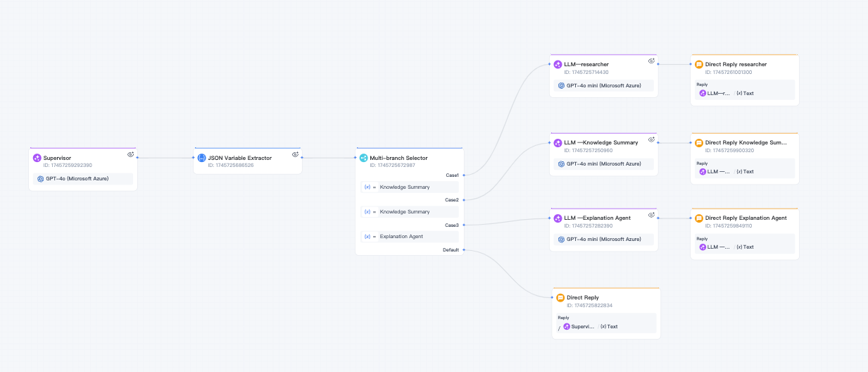Click the Supervisor node output connector

tap(137, 158)
